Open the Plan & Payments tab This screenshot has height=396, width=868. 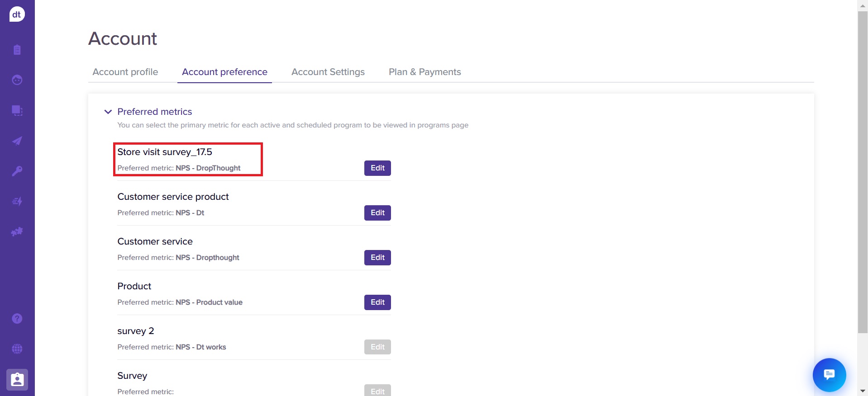point(424,72)
